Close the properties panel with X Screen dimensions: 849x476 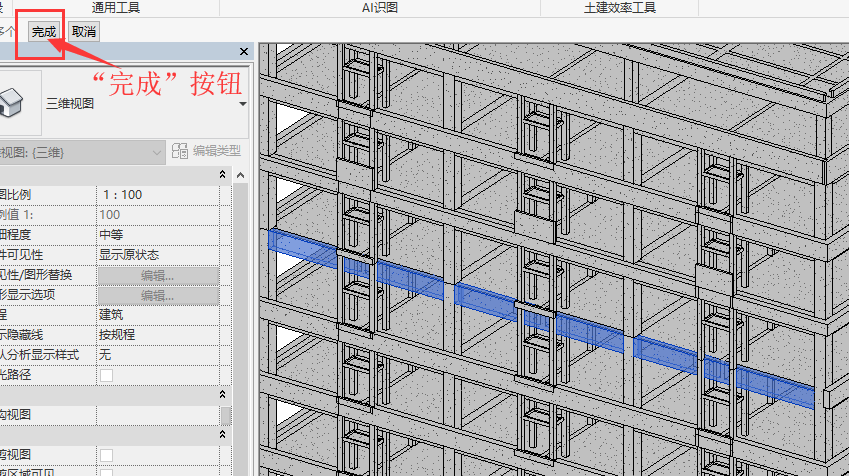(x=244, y=51)
